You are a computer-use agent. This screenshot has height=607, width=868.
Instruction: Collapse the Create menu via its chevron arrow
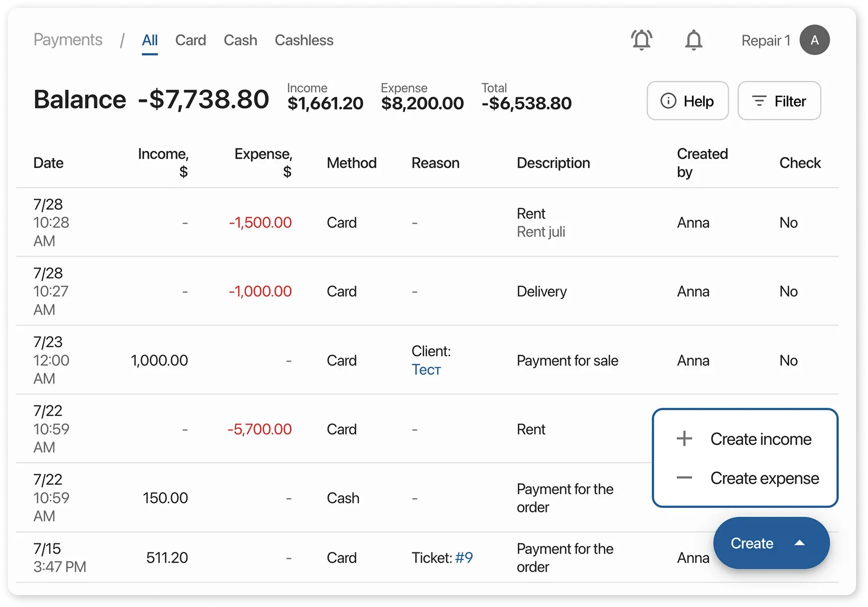click(x=800, y=543)
